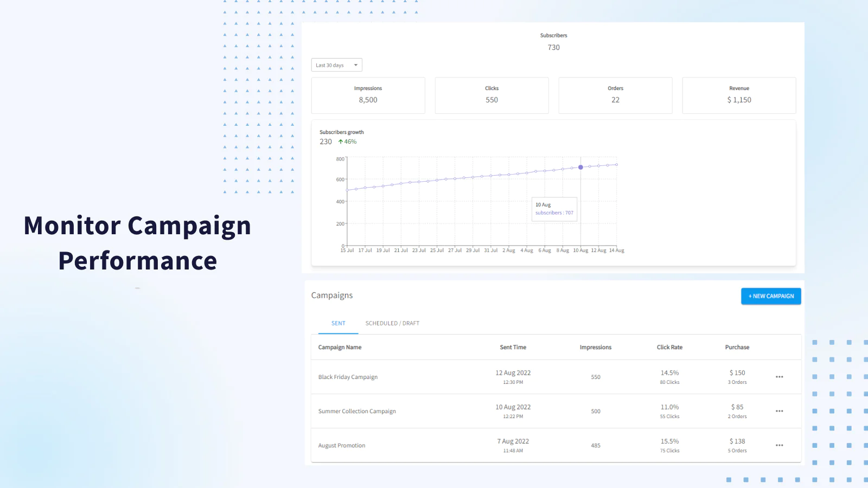Switch to the SCHEDULED / DRAFT tab
Screen dimensions: 868x488
pyautogui.click(x=392, y=323)
